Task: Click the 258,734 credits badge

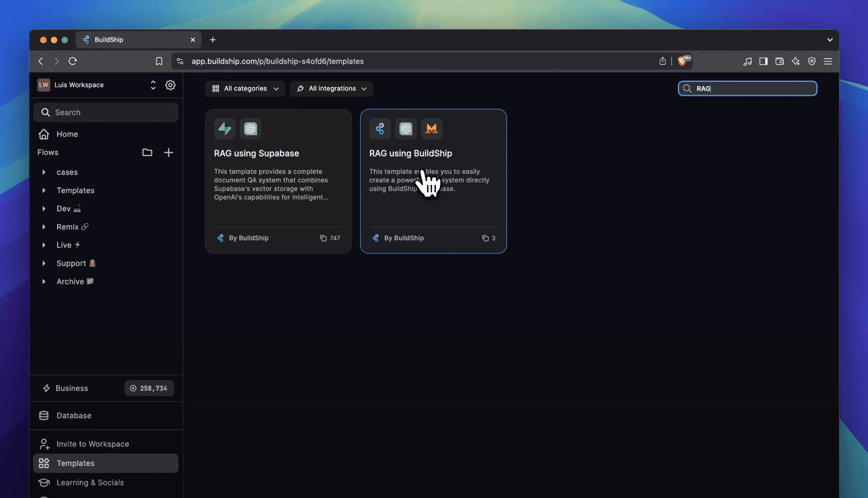Action: pyautogui.click(x=149, y=388)
